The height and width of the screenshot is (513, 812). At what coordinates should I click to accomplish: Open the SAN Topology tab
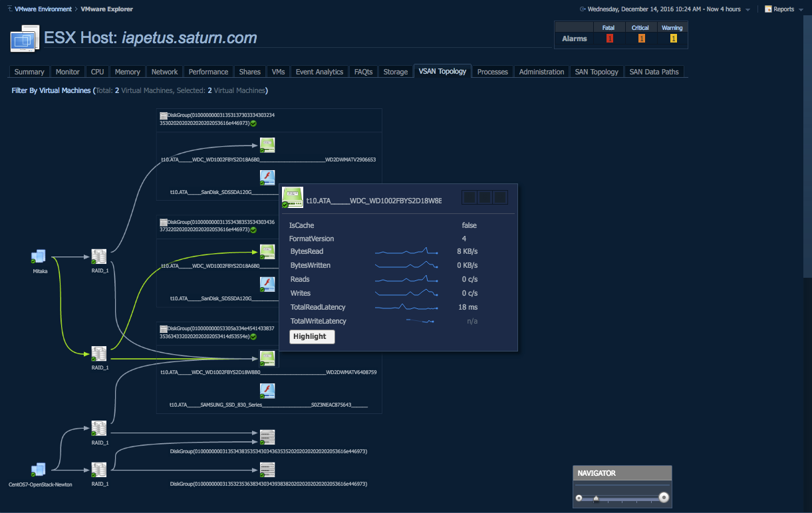point(596,72)
